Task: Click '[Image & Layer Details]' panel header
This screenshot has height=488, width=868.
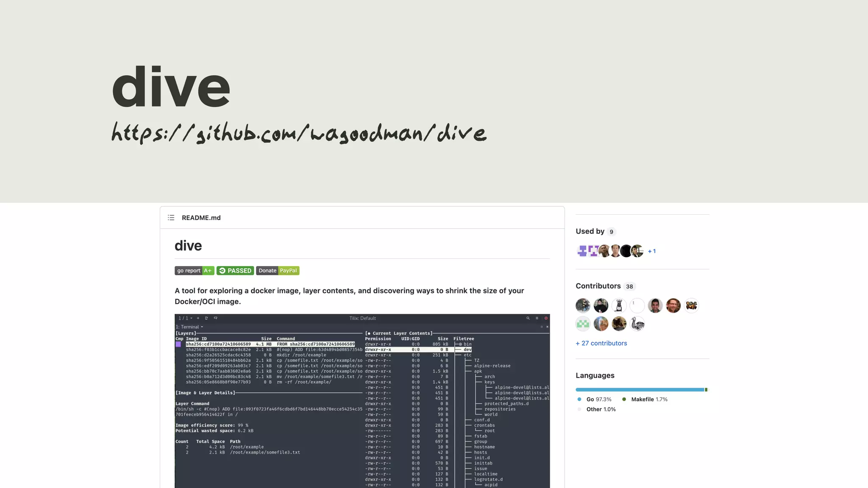Action: point(205,393)
